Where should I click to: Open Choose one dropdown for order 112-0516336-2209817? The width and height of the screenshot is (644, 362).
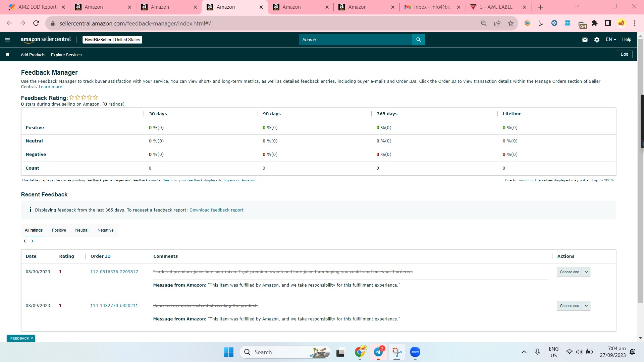[574, 272]
